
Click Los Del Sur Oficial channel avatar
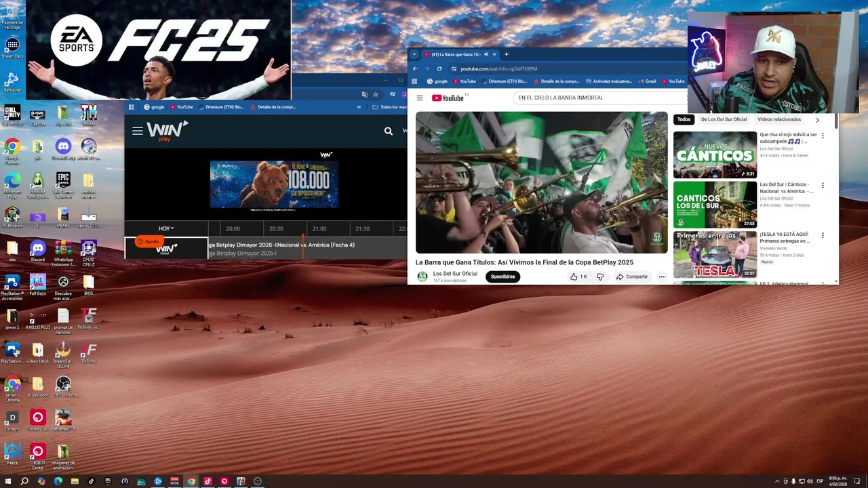click(422, 277)
